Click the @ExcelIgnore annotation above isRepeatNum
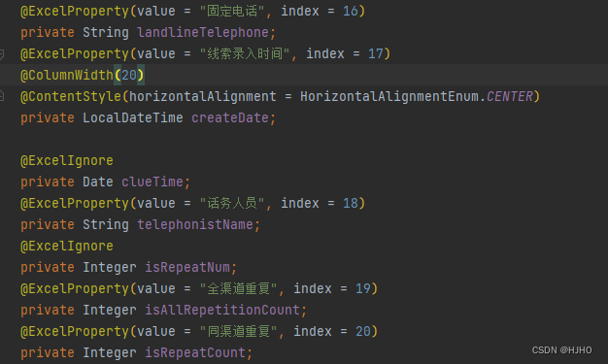Screen dimensions: 608x364 (67, 246)
